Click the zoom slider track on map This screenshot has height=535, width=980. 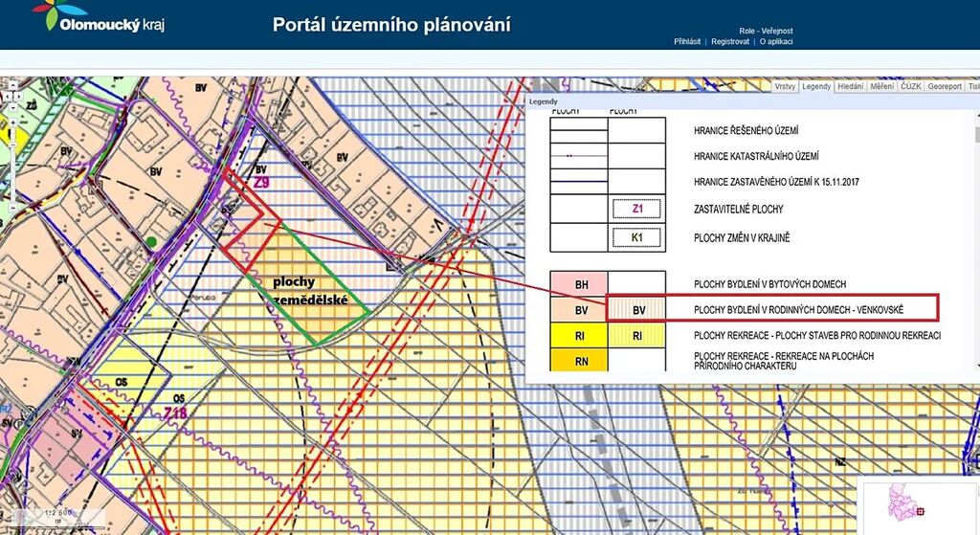tap(12, 167)
